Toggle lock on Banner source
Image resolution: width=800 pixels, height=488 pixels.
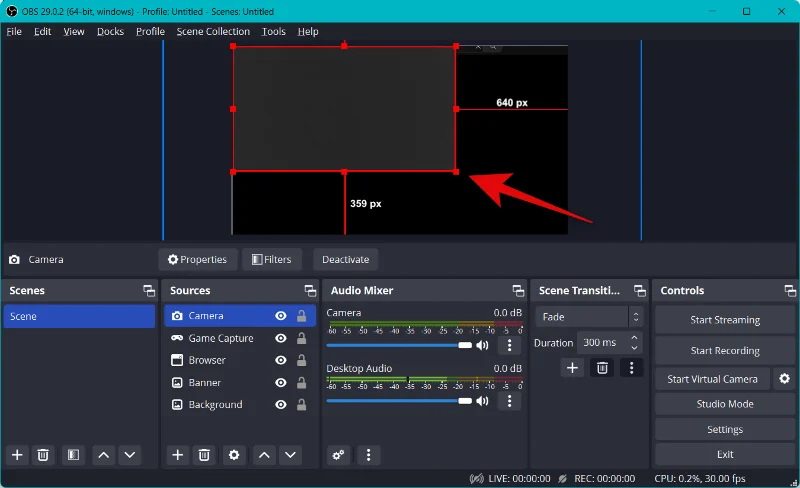[x=302, y=383]
